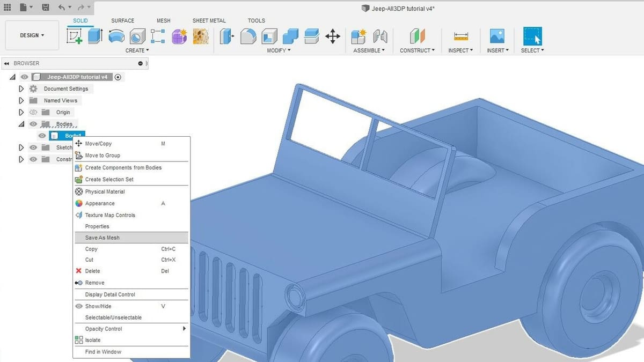Open the File menu icon
The width and height of the screenshot is (644, 362).
pyautogui.click(x=24, y=8)
